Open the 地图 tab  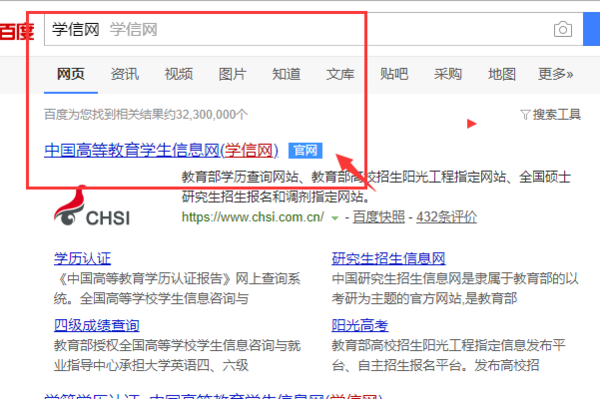pyautogui.click(x=502, y=74)
